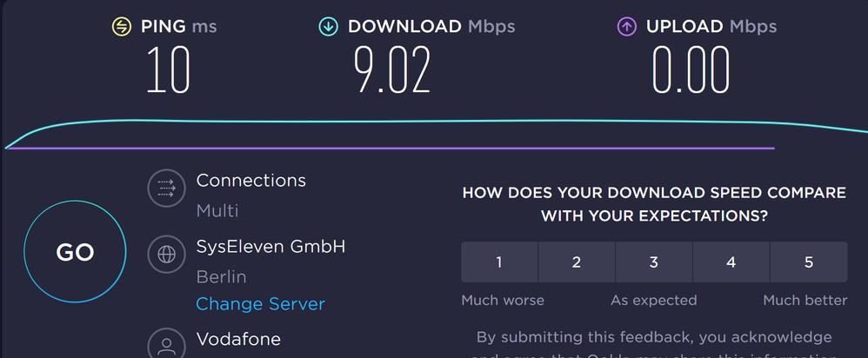Select rating 3, as expected
Viewport: 868px width, 358px height.
[653, 262]
